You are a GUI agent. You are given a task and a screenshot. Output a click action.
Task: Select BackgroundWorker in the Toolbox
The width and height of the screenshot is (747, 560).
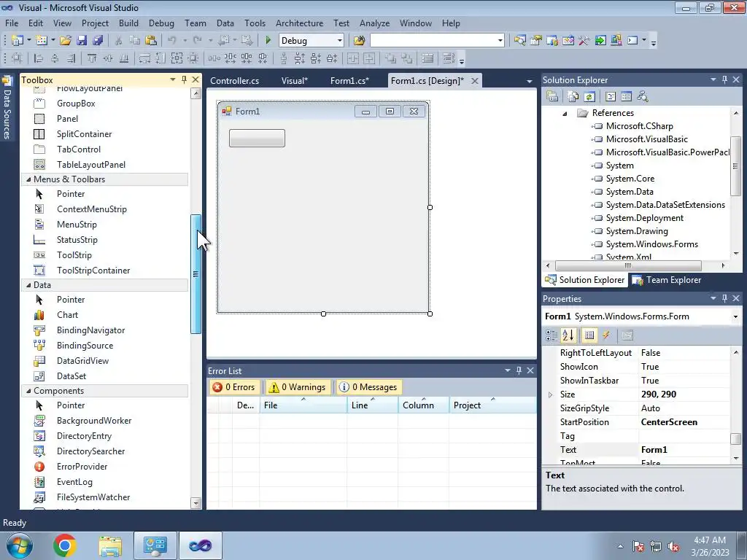tap(94, 421)
